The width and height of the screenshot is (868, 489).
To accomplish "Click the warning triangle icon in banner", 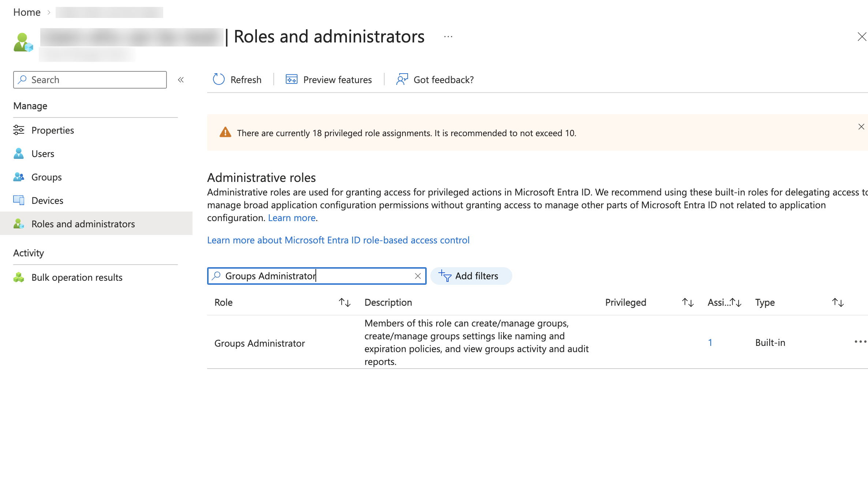I will [225, 132].
